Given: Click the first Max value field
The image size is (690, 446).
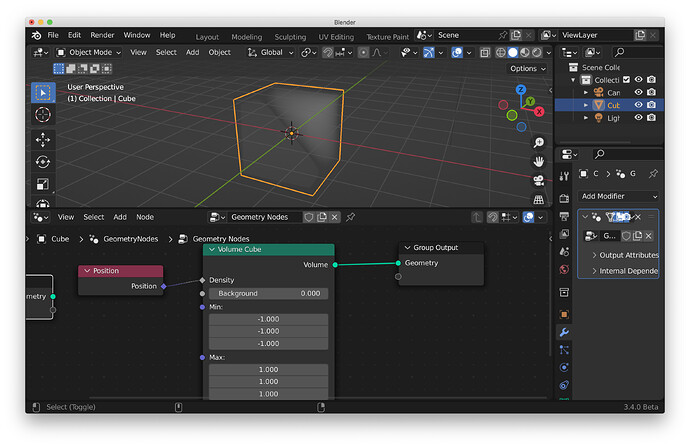Looking at the screenshot, I should point(268,369).
